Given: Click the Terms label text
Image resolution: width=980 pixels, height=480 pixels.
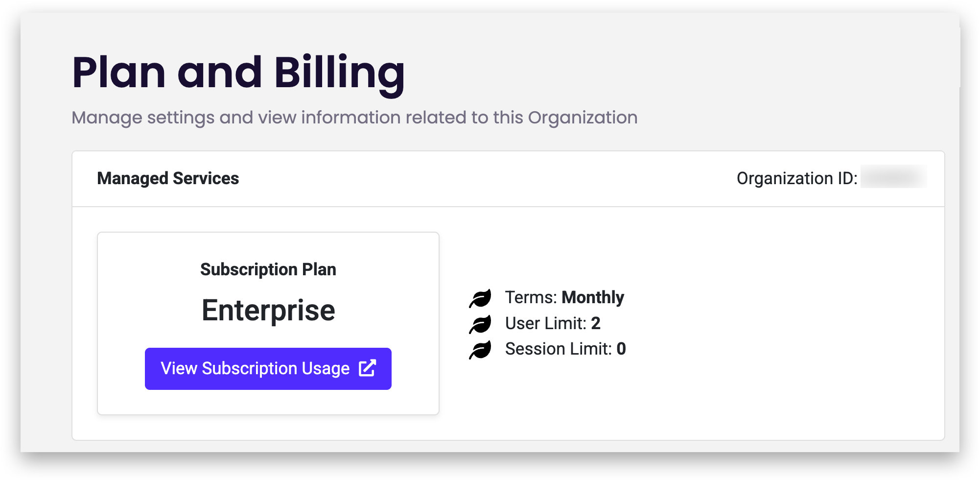Looking at the screenshot, I should [x=531, y=298].
